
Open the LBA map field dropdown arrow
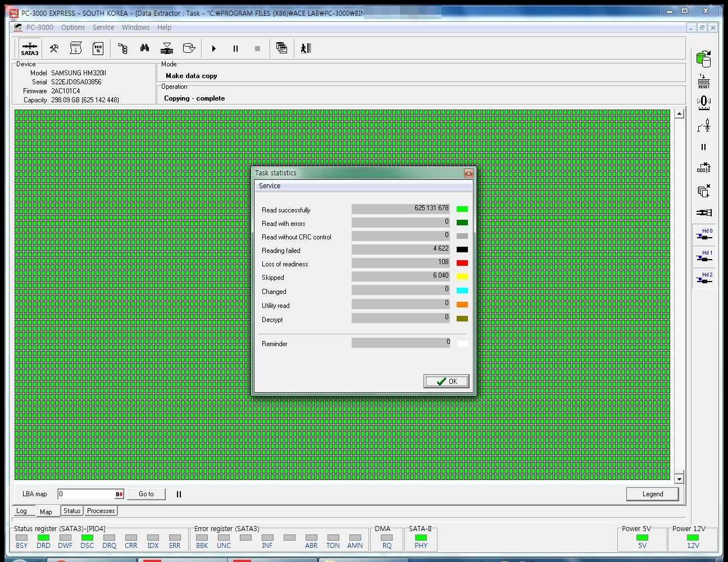coord(119,495)
